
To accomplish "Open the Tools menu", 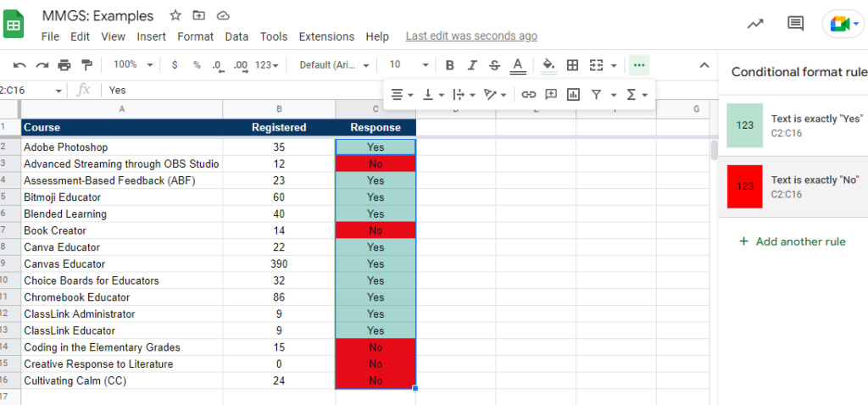I will pyautogui.click(x=274, y=36).
